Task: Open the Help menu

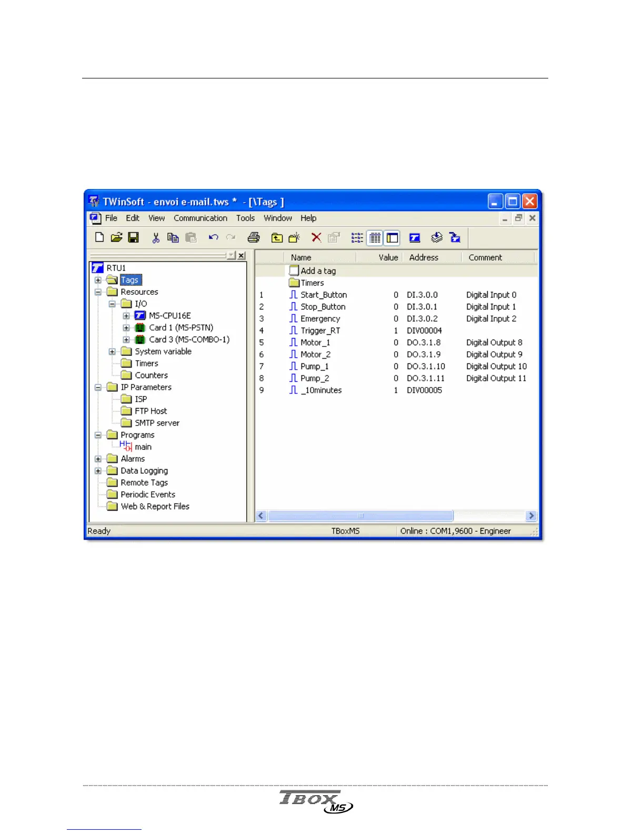Action: pyautogui.click(x=308, y=218)
